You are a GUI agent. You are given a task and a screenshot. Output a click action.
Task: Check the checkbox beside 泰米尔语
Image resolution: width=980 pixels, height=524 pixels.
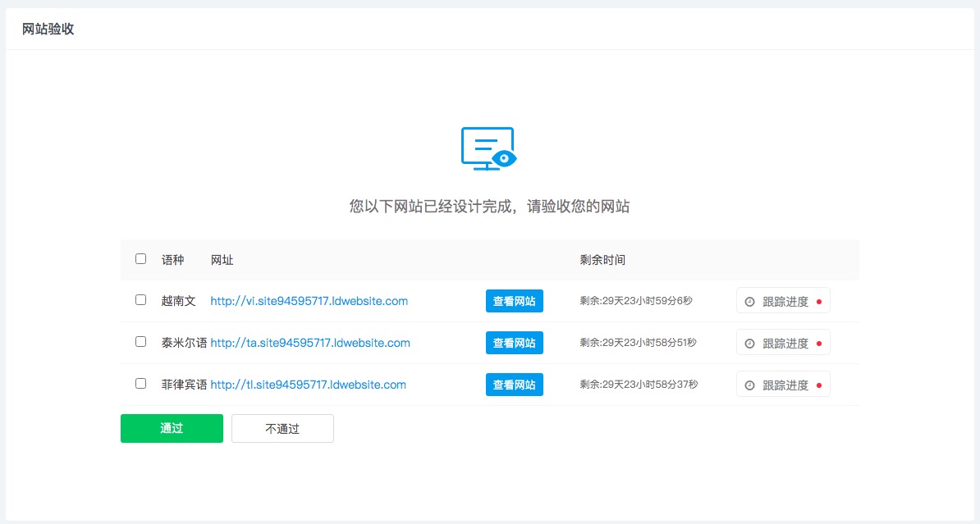(x=140, y=342)
